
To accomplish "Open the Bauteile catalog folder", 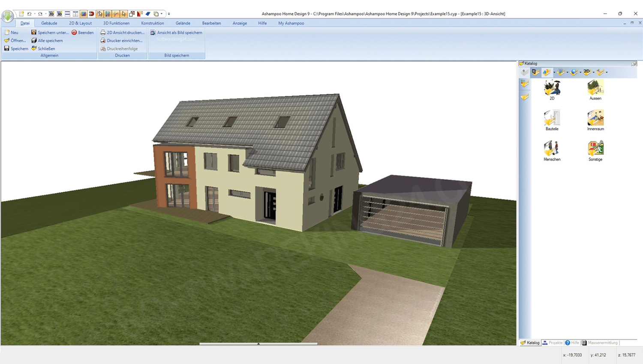I will [x=552, y=120].
